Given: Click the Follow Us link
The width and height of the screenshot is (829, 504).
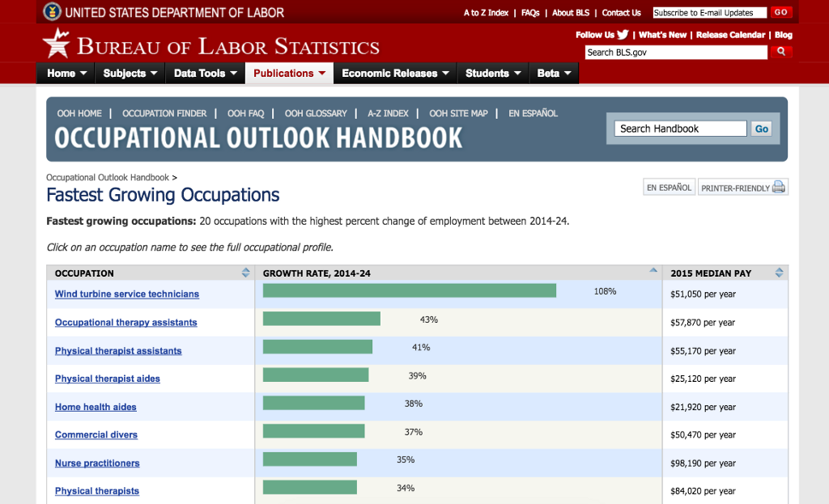Looking at the screenshot, I should point(595,35).
